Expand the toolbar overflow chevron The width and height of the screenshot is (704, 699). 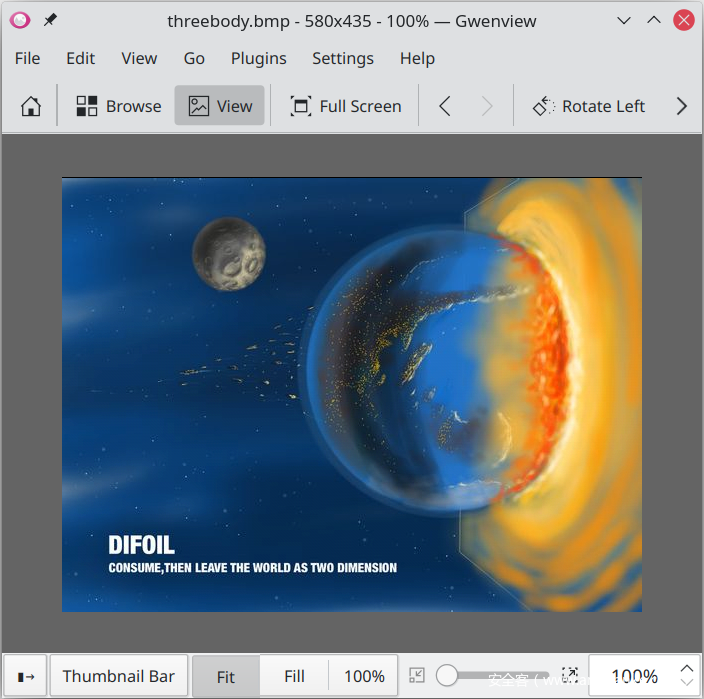point(682,106)
